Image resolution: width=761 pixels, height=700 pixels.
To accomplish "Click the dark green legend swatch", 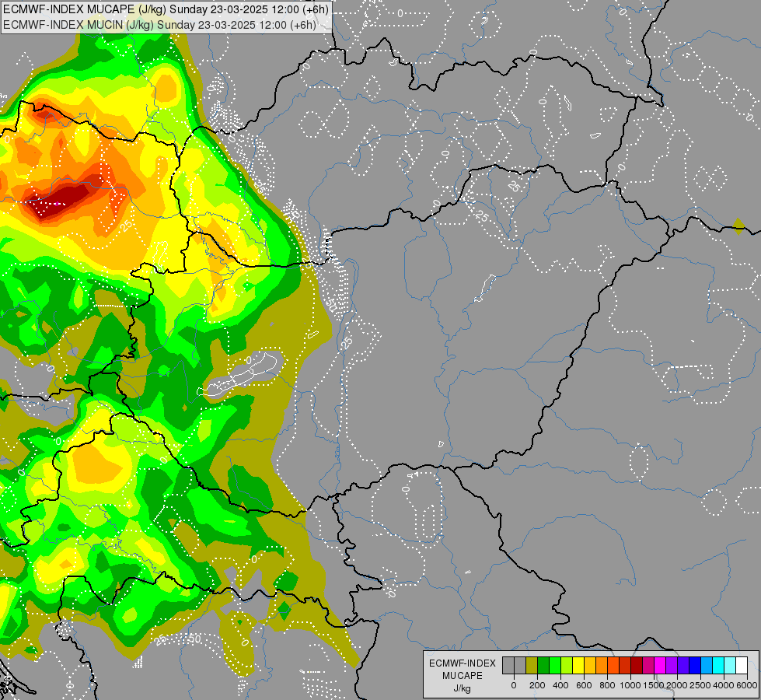I will click(x=543, y=665).
